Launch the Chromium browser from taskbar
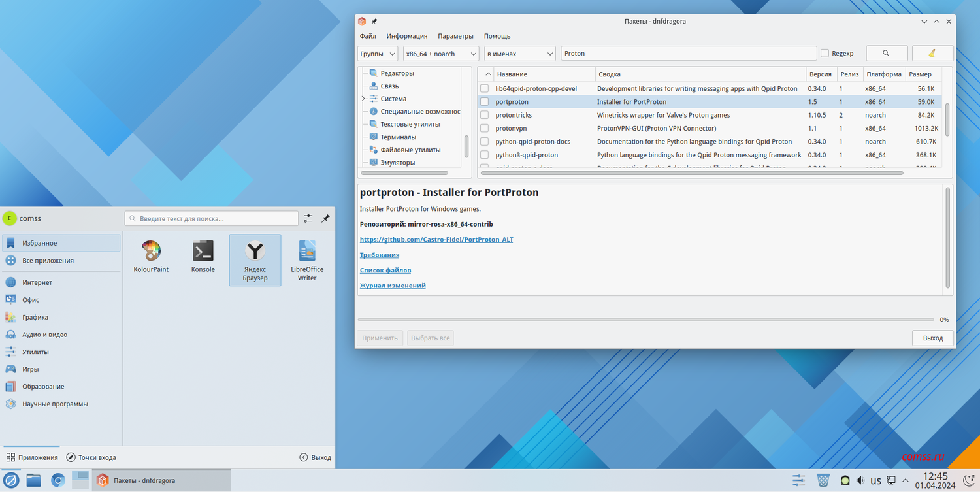980x492 pixels. (57, 480)
